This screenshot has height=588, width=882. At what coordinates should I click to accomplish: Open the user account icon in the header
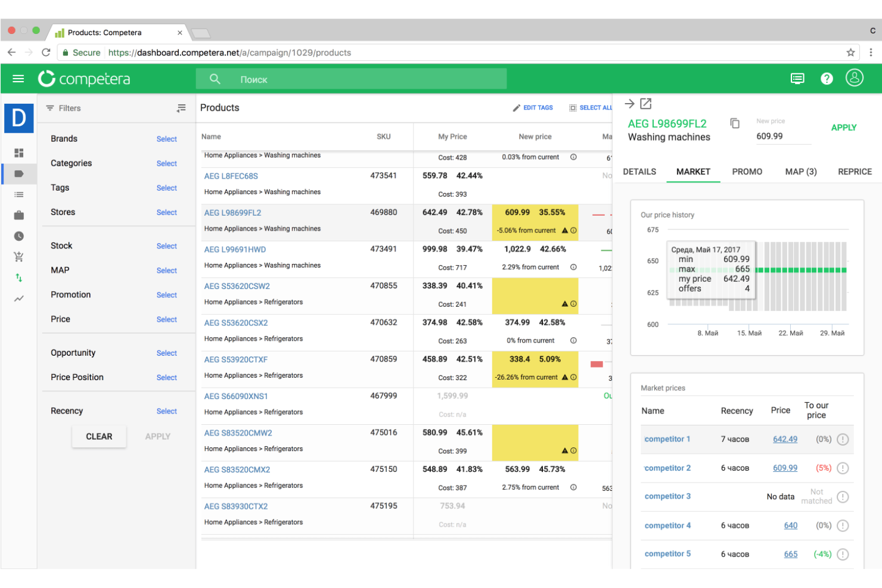[855, 78]
